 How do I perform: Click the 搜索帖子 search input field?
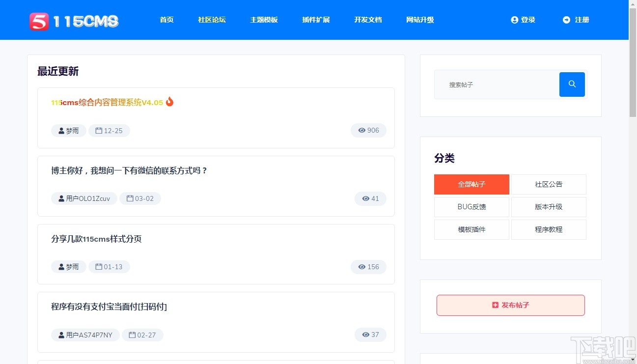[x=497, y=84]
